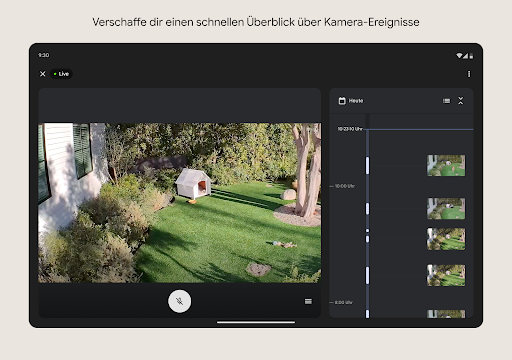512x360 pixels.
Task: Open the third event thumbnail
Action: [446, 239]
